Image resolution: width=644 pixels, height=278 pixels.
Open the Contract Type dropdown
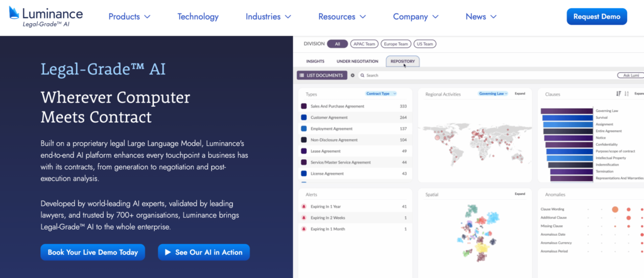pos(381,94)
